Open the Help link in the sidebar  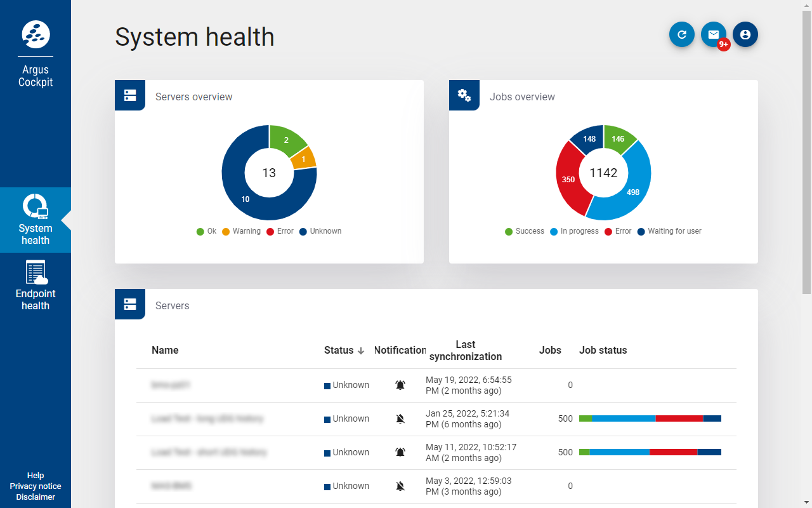click(36, 476)
